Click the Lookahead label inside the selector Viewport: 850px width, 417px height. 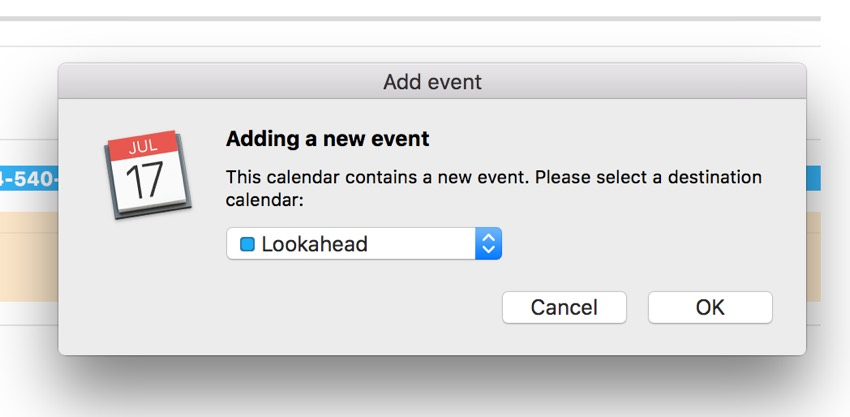click(314, 244)
